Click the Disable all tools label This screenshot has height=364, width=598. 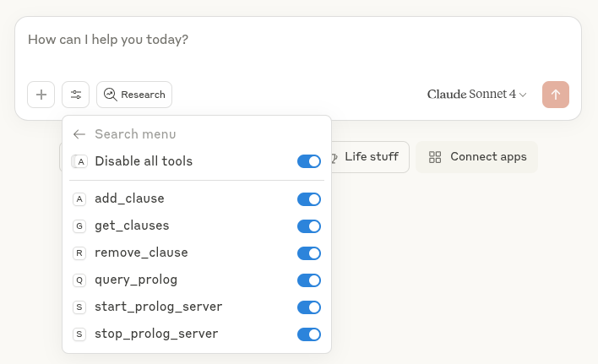point(144,161)
